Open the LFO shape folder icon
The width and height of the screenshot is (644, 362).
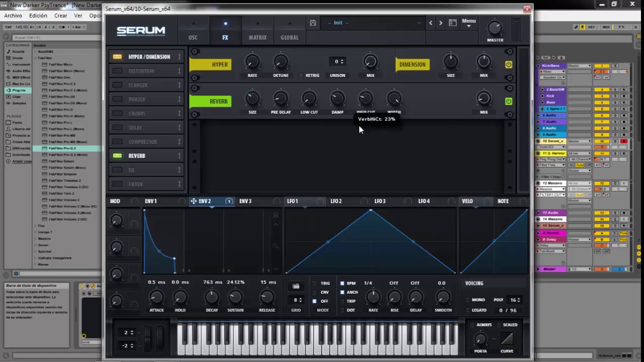pos(296,286)
